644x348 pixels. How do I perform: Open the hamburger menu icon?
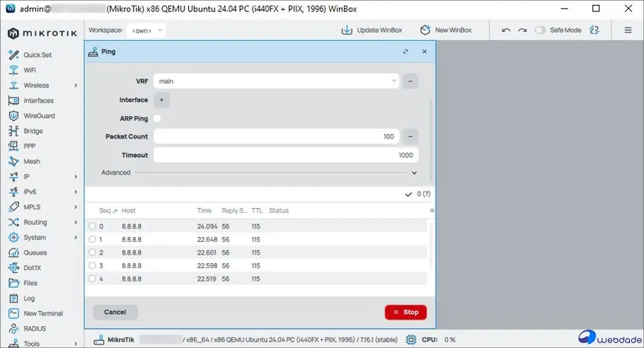(628, 30)
